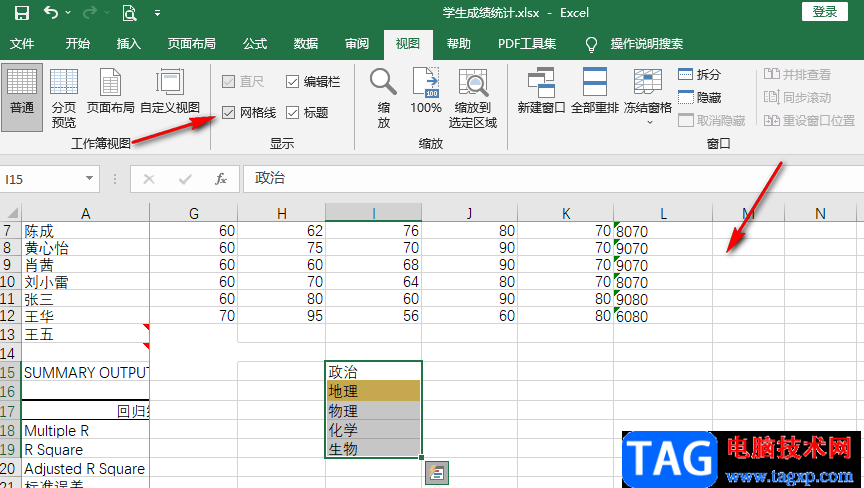864x488 pixels.
Task: Expand the Name Box dropdown arrow
Action: [89, 178]
